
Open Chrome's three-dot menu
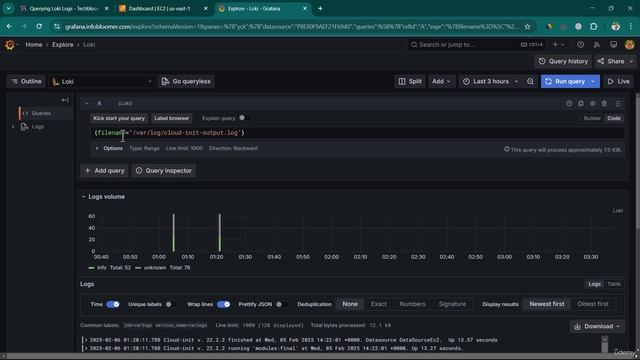[631, 27]
